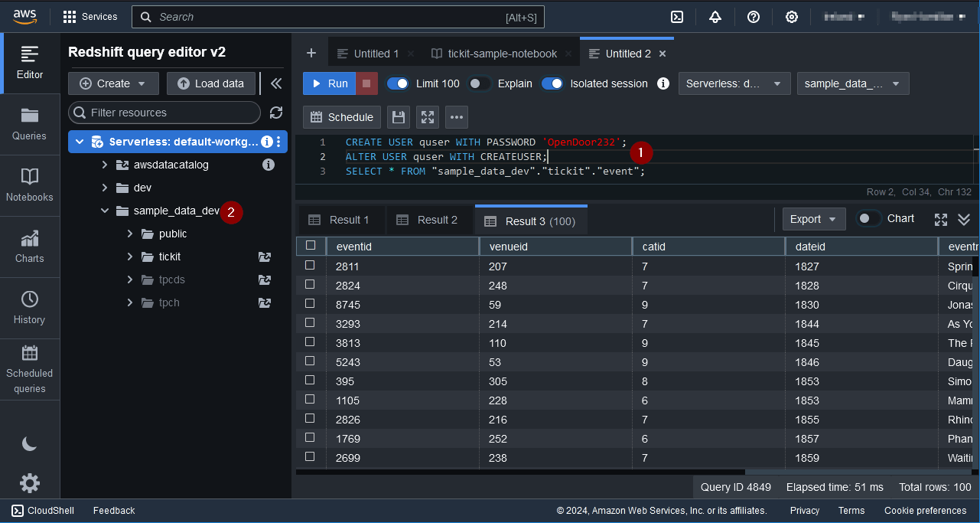Viewport: 980px width, 523px height.
Task: Open the Privacy link
Action: click(805, 511)
